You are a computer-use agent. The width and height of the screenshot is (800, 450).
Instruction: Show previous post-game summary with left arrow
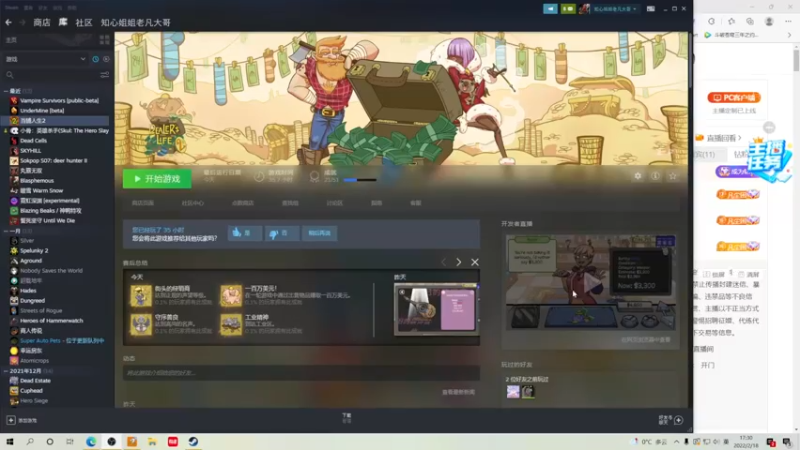(x=443, y=262)
